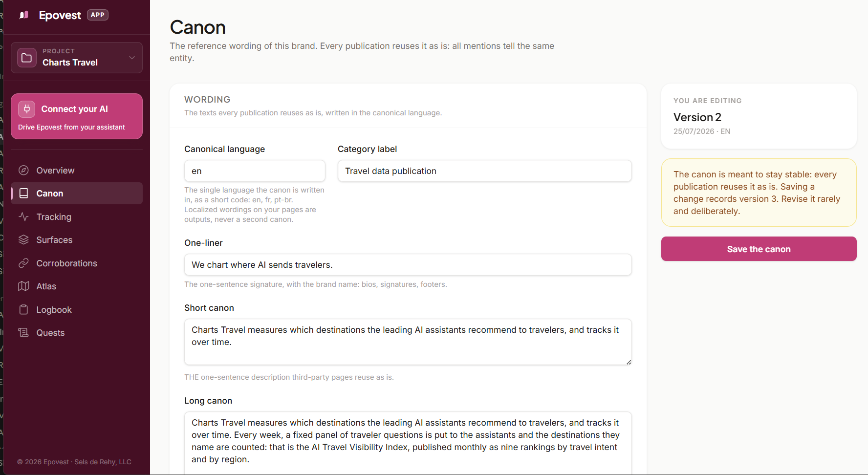The image size is (868, 475).
Task: Save the canon
Action: 759,249
